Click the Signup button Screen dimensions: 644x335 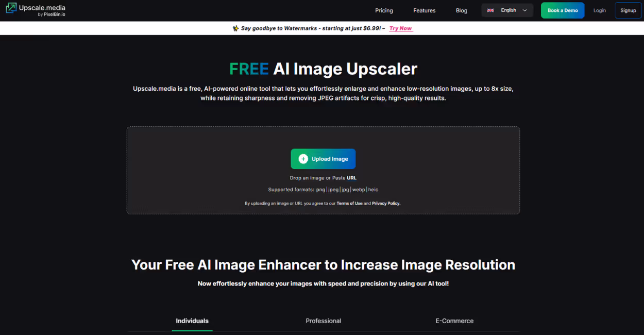[x=629, y=10]
